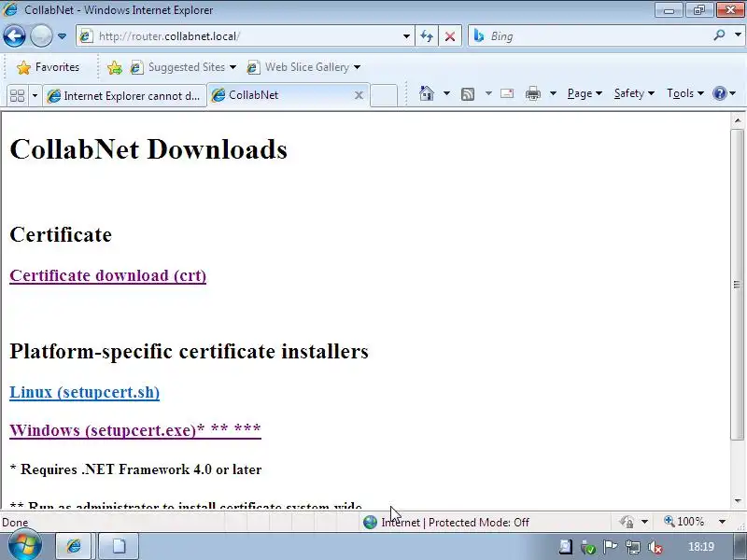The image size is (747, 560).
Task: Click the status bar privacy lock icon
Action: [627, 522]
